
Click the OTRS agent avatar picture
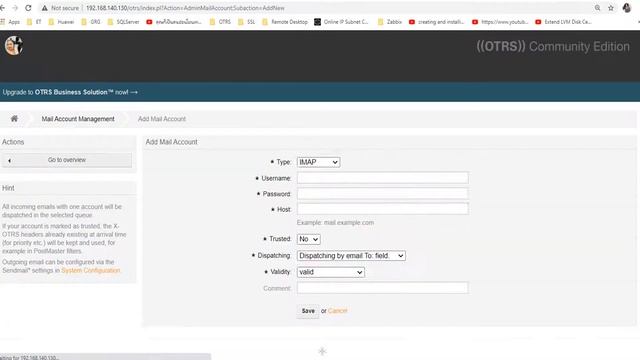(x=13, y=45)
